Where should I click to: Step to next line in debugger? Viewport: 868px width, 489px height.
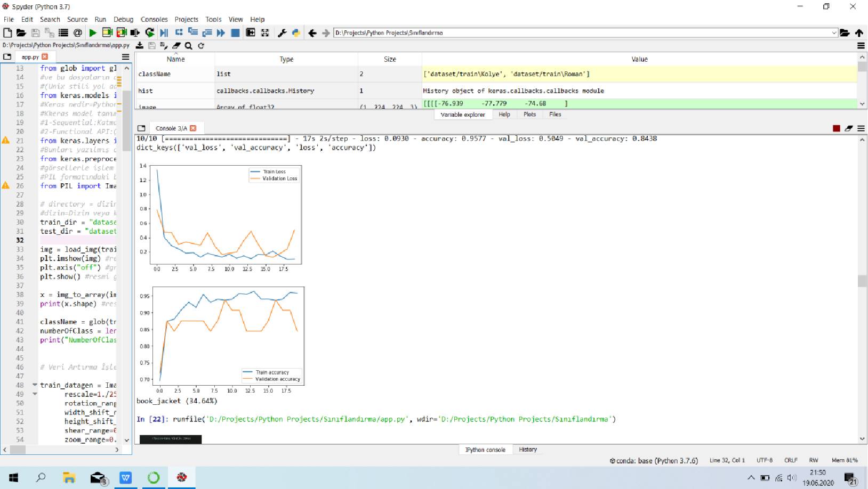[179, 32]
